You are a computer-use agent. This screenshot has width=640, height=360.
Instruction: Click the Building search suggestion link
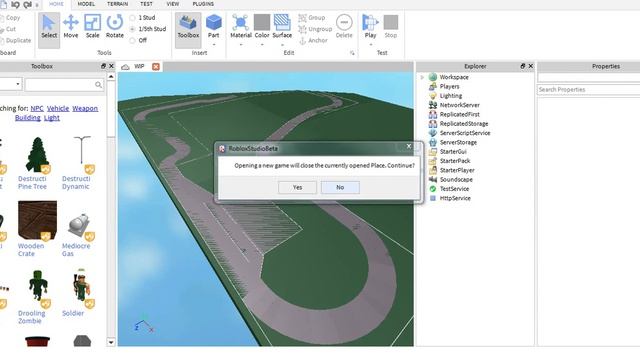coord(28,118)
